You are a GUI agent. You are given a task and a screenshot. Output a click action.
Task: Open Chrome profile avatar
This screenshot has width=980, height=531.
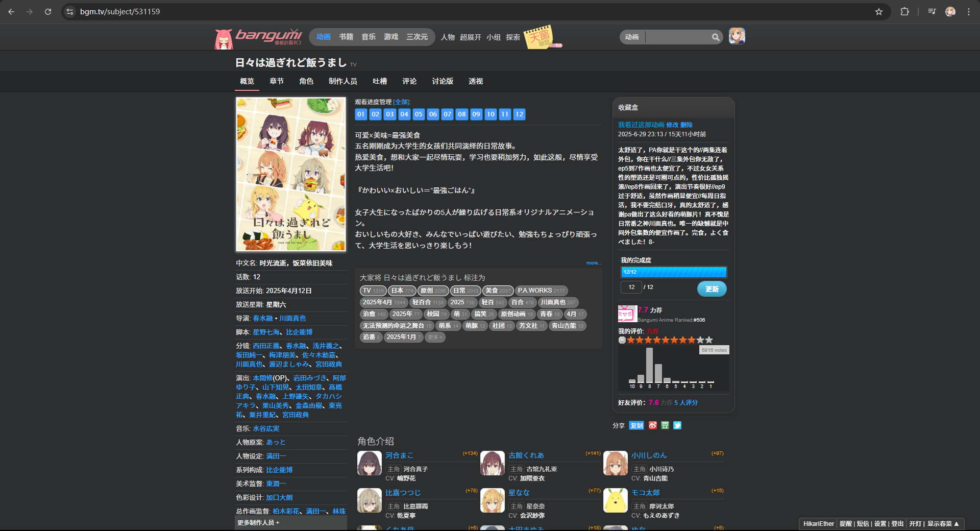point(950,11)
